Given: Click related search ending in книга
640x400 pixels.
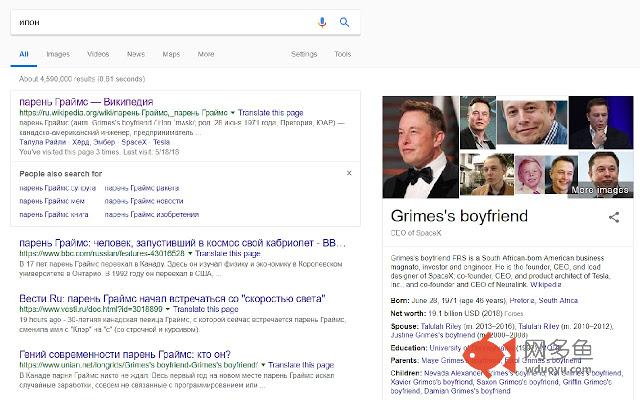Looking at the screenshot, I should (53, 214).
